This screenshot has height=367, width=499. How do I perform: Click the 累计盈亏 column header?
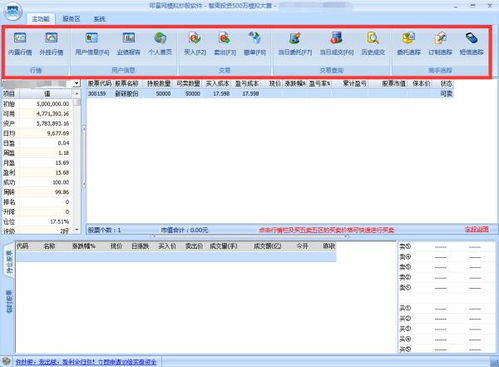pos(355,84)
